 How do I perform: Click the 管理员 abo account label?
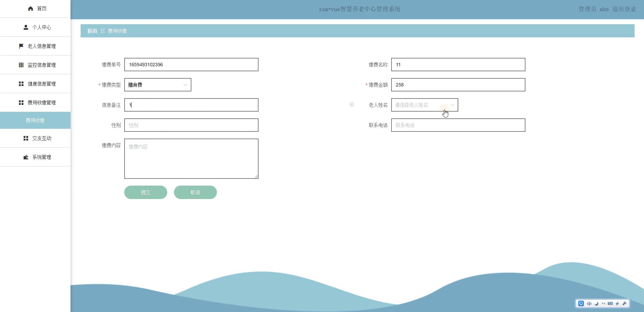(593, 9)
